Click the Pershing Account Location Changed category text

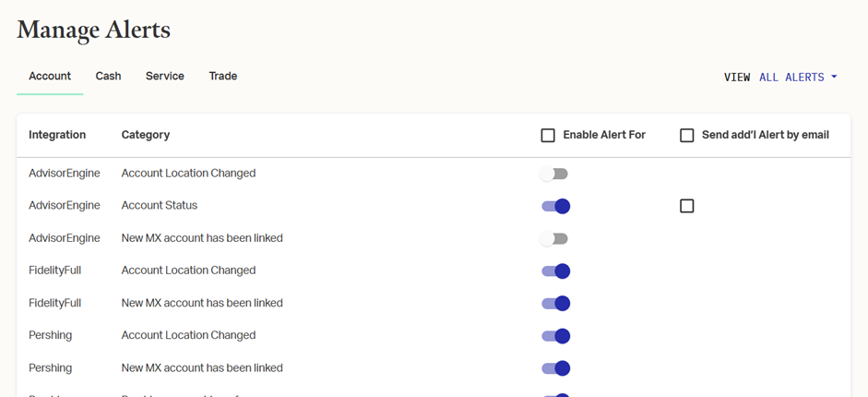click(x=188, y=335)
